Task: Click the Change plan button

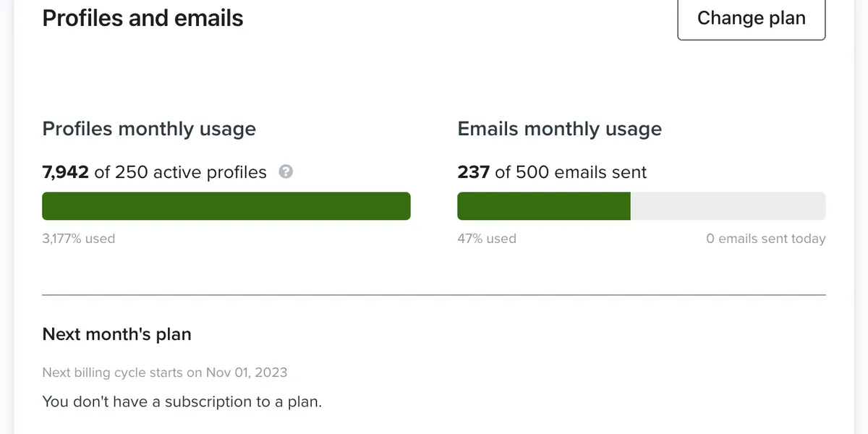Action: tap(752, 18)
